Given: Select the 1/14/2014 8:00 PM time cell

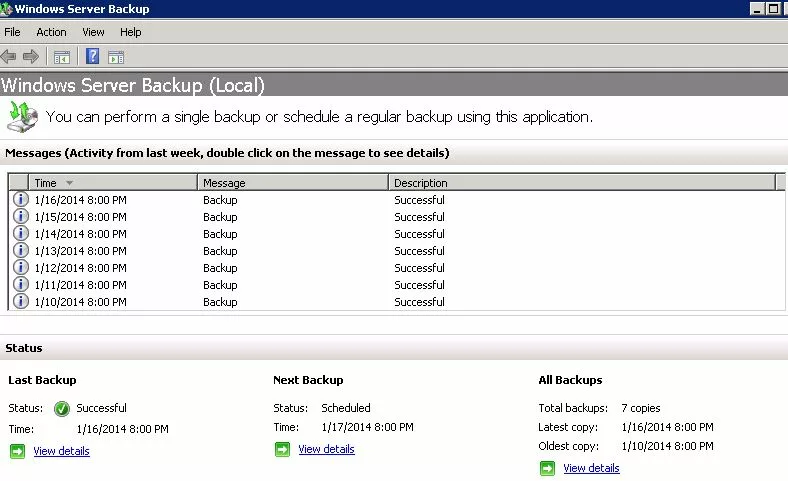Looking at the screenshot, I should 80,234.
